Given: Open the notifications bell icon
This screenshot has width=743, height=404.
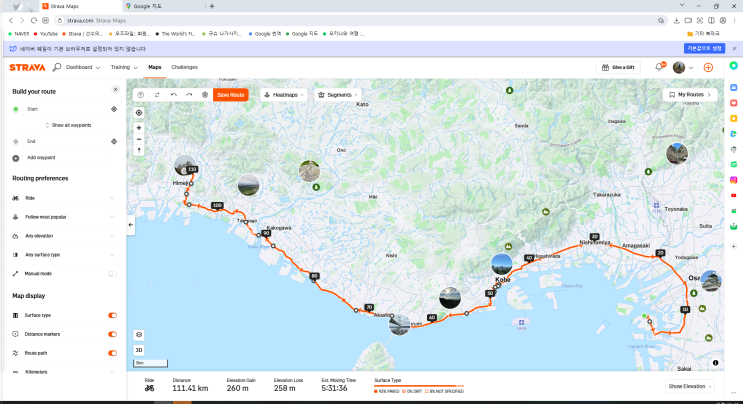Looking at the screenshot, I should coord(659,67).
